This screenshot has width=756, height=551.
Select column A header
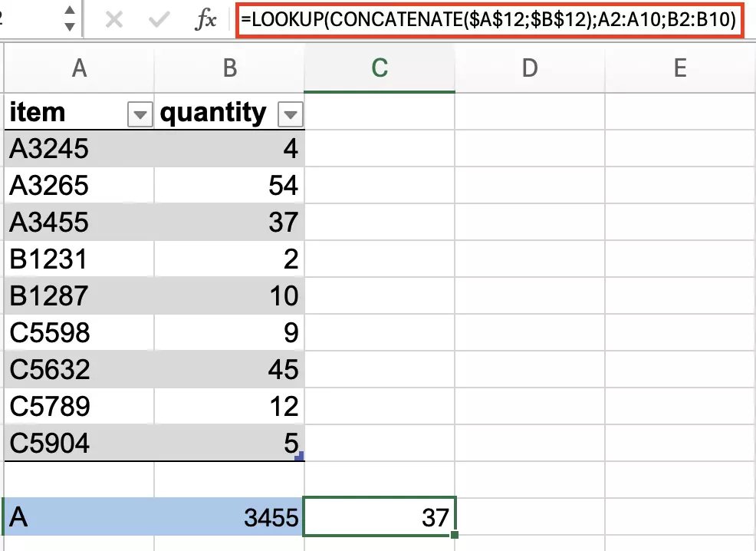(x=79, y=68)
